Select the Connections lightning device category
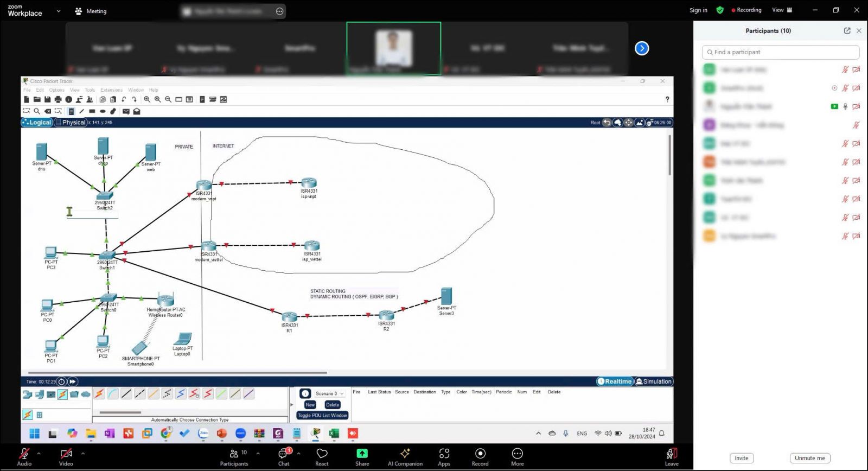 pos(62,394)
